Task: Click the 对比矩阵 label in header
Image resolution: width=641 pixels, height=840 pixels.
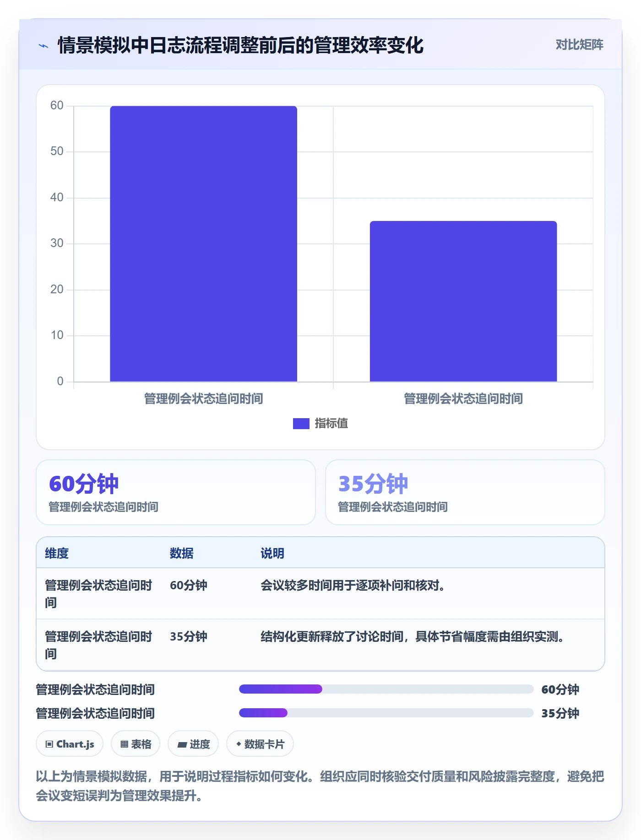Action: coord(579,44)
